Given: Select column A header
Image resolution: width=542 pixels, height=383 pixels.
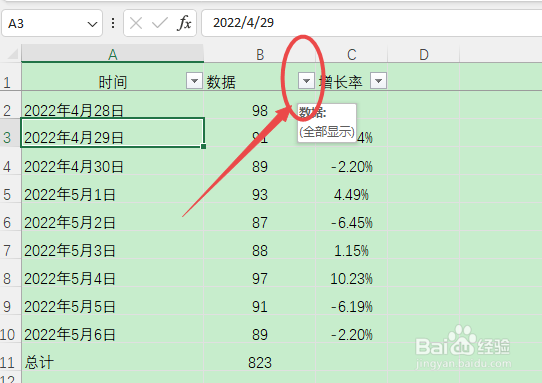Looking at the screenshot, I should click(113, 54).
